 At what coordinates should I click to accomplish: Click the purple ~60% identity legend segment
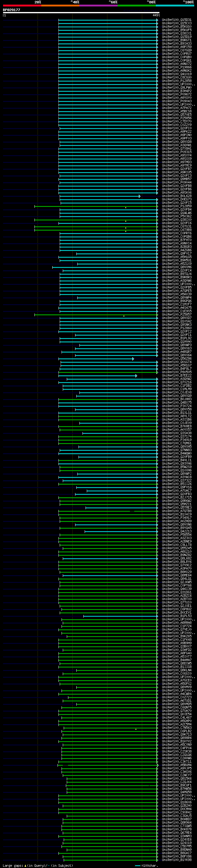(x=99, y=6)
